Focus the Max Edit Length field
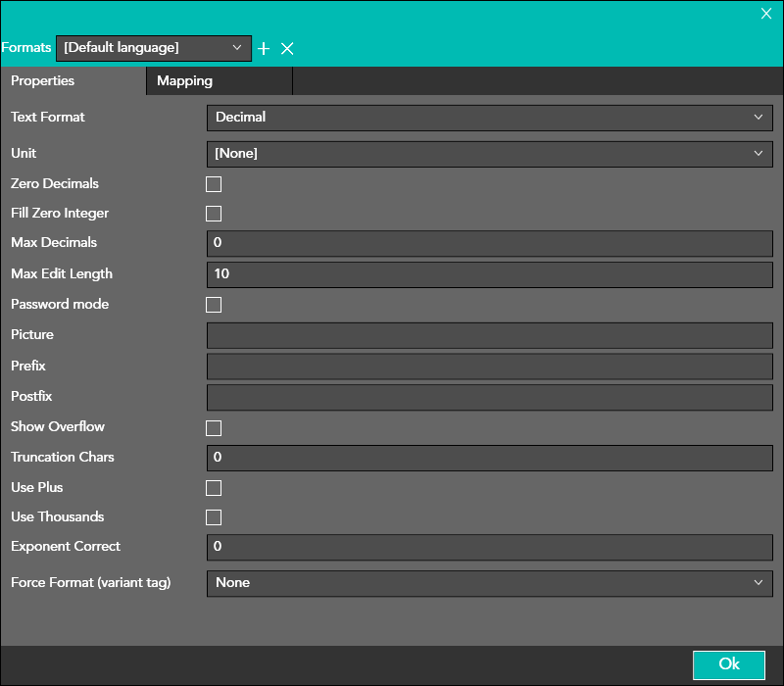The image size is (784, 686). point(489,274)
